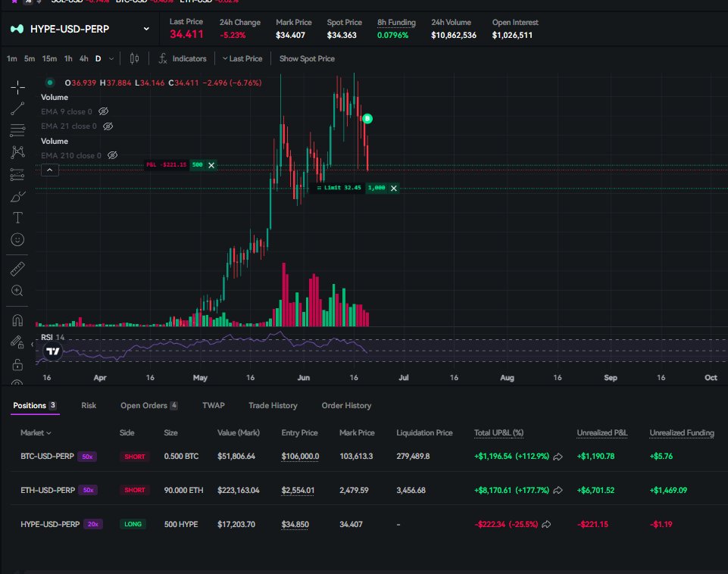The image size is (728, 574).
Task: Open the Order History tab
Action: tap(346, 406)
